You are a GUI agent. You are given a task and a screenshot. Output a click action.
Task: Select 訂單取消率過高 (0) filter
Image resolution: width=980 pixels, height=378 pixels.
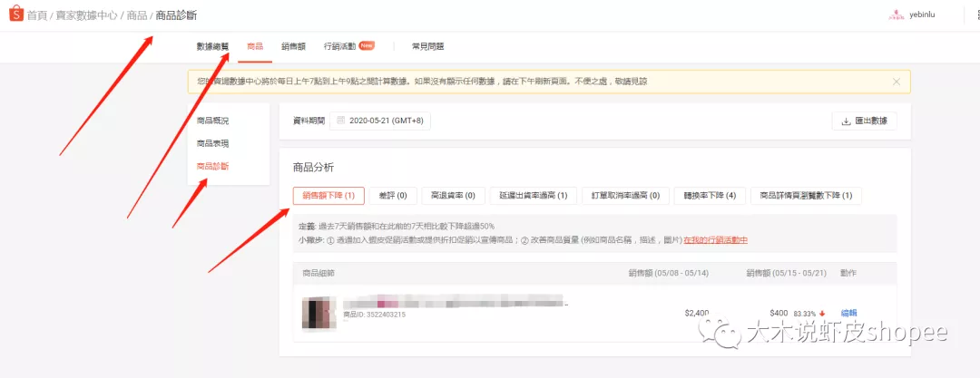tap(625, 196)
